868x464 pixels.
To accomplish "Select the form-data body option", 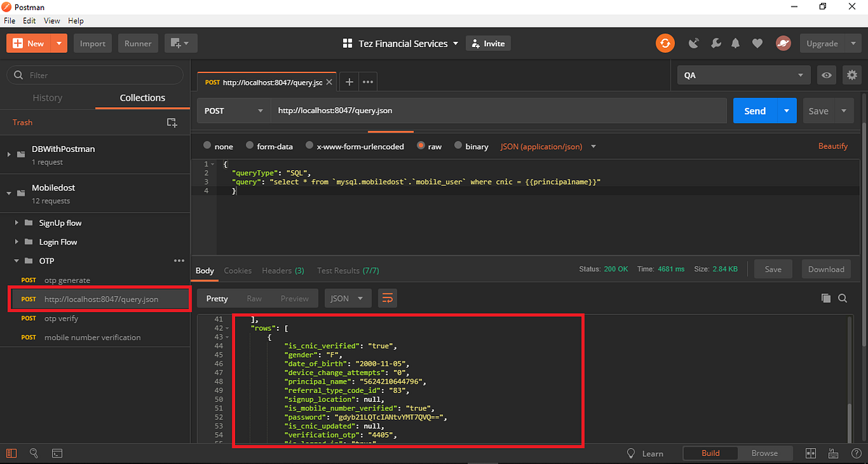I will click(x=250, y=145).
